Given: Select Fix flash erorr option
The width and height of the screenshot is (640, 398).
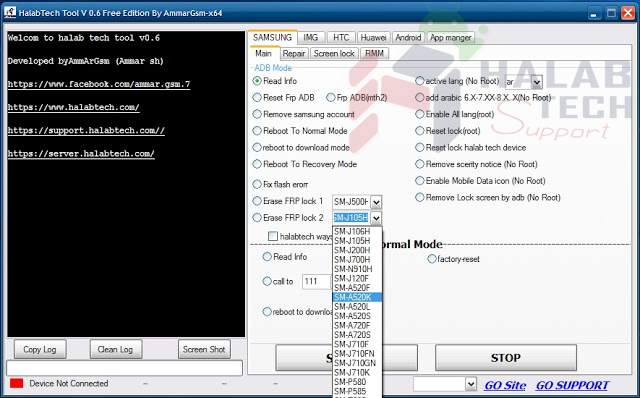Looking at the screenshot, I should (x=257, y=185).
